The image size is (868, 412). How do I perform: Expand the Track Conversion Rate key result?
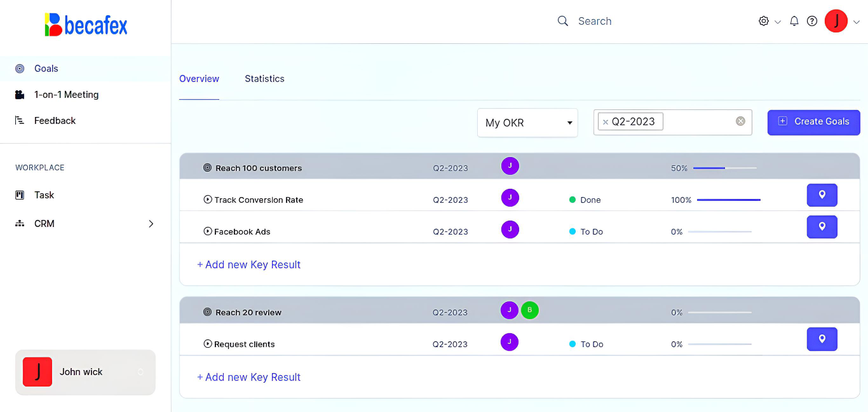(x=208, y=200)
